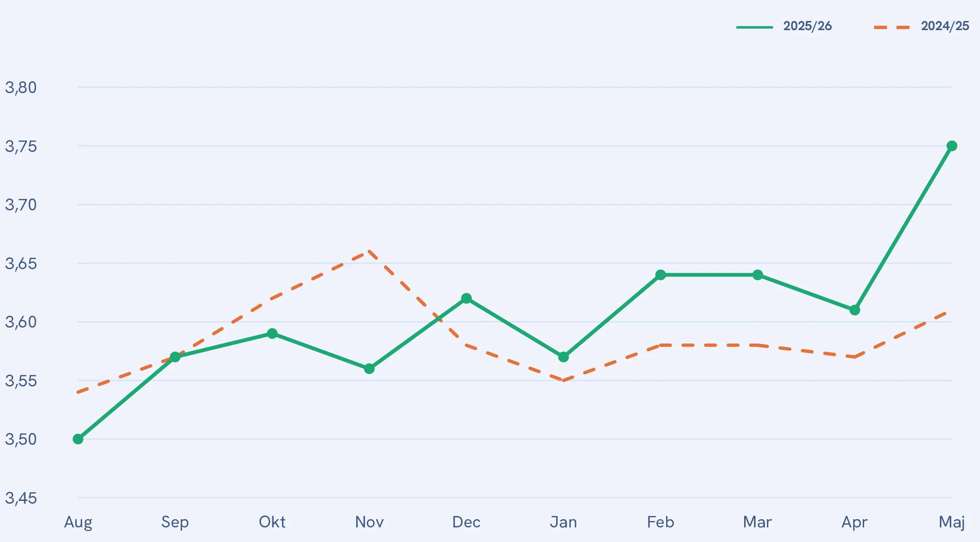Click the green Maj peak data point
980x542 pixels.
952,146
